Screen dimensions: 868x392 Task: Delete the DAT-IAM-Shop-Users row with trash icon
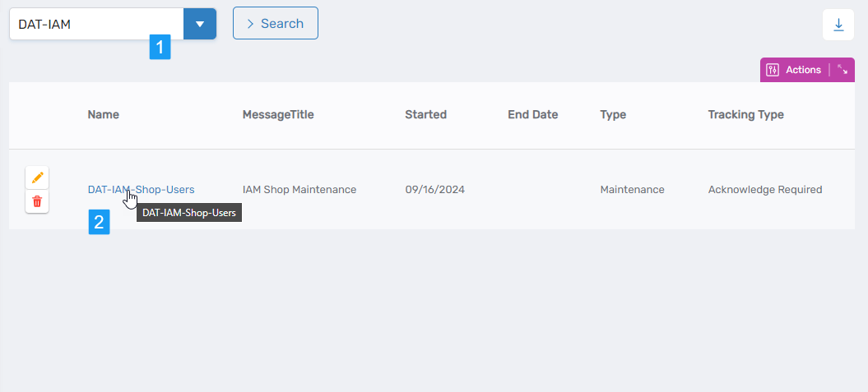[x=37, y=201]
